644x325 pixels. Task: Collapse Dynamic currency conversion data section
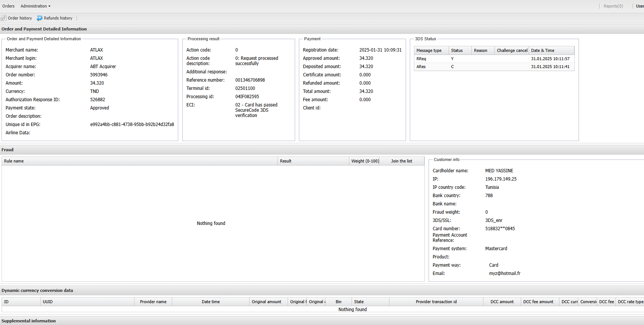click(x=37, y=290)
